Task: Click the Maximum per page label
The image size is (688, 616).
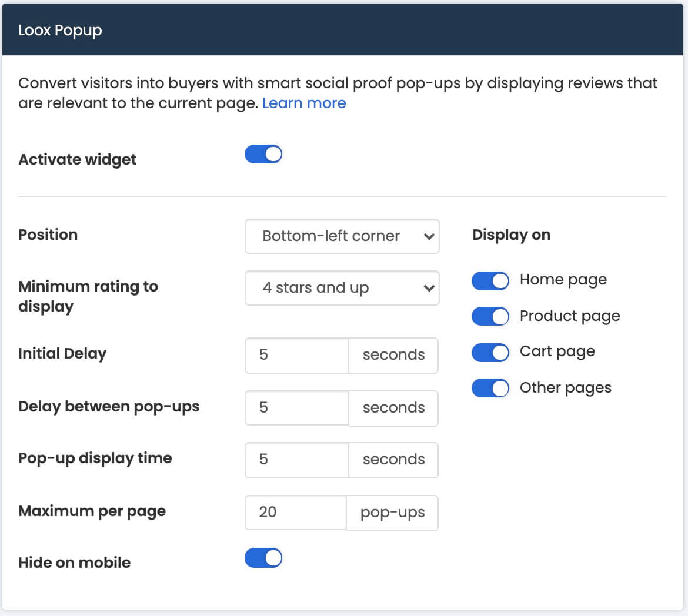Action: point(92,511)
